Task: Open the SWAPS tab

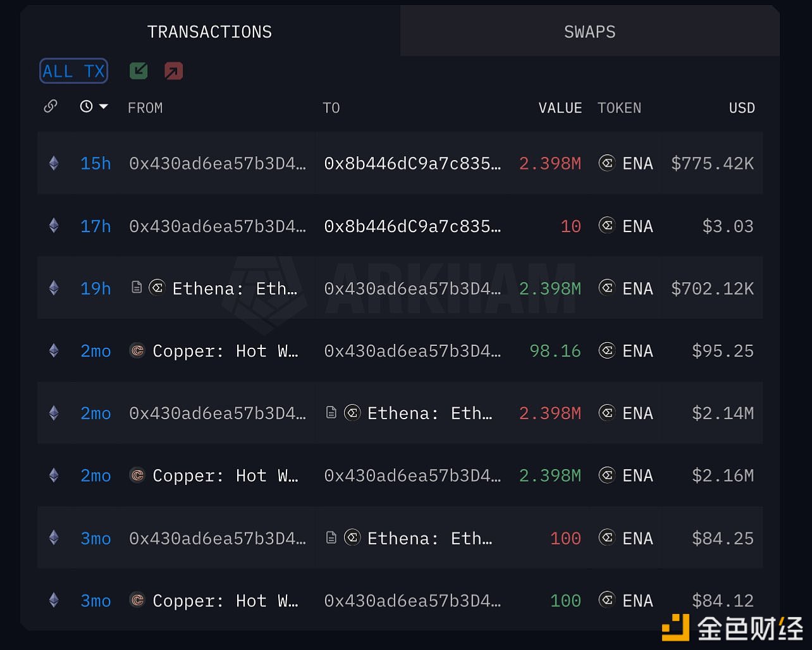Action: (589, 32)
